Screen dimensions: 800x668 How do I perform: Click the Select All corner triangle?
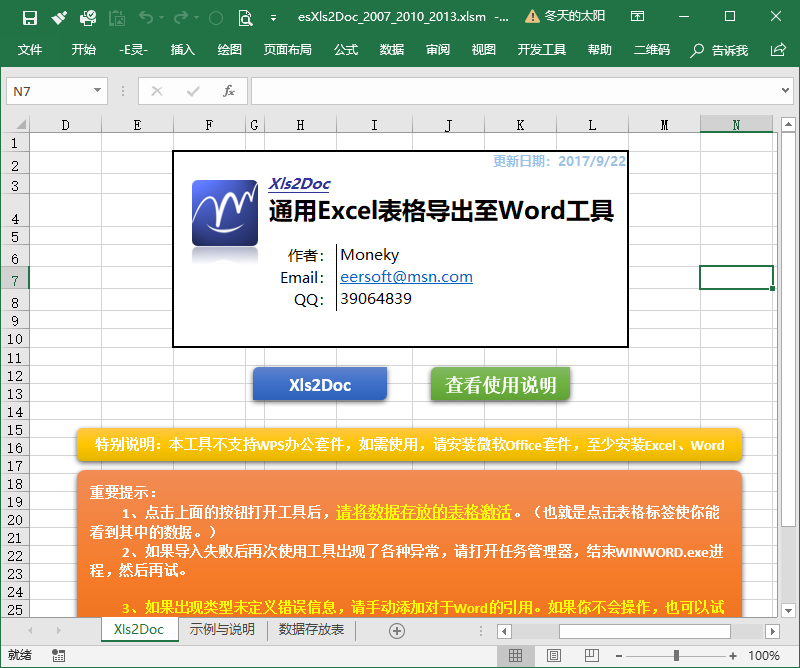pyautogui.click(x=21, y=124)
